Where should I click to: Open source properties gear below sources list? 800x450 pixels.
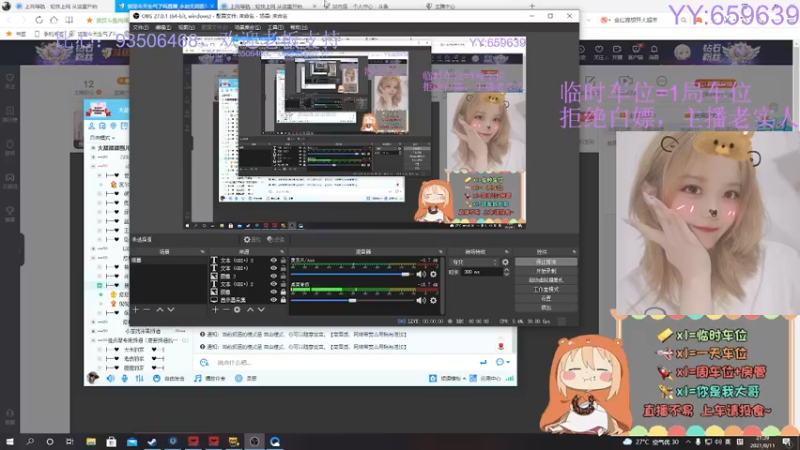pyautogui.click(x=237, y=310)
